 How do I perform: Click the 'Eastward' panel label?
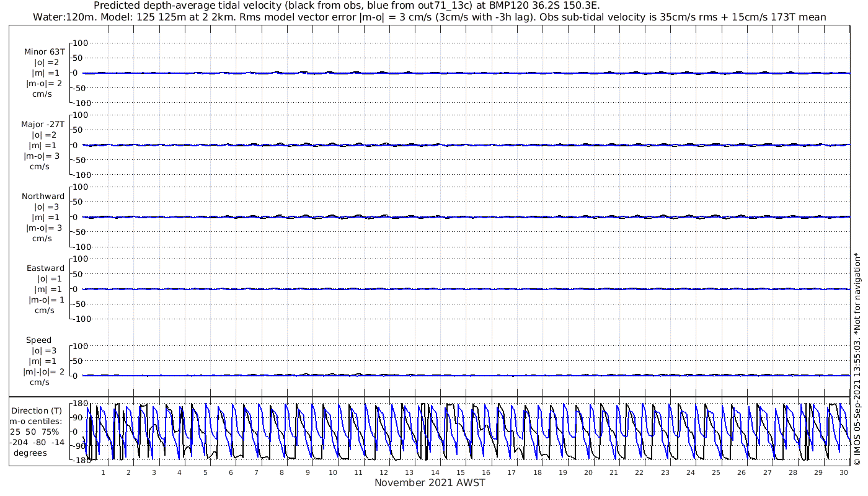45,268
